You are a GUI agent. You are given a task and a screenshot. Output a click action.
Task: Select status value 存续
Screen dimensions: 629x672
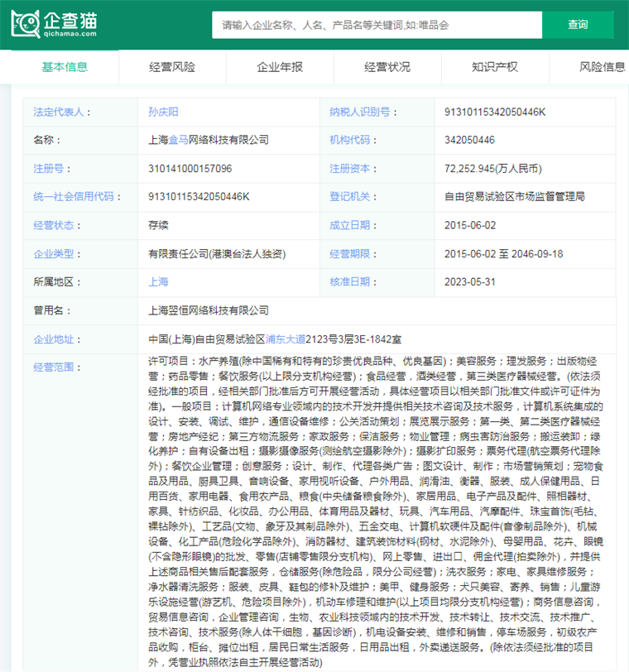[x=158, y=225]
